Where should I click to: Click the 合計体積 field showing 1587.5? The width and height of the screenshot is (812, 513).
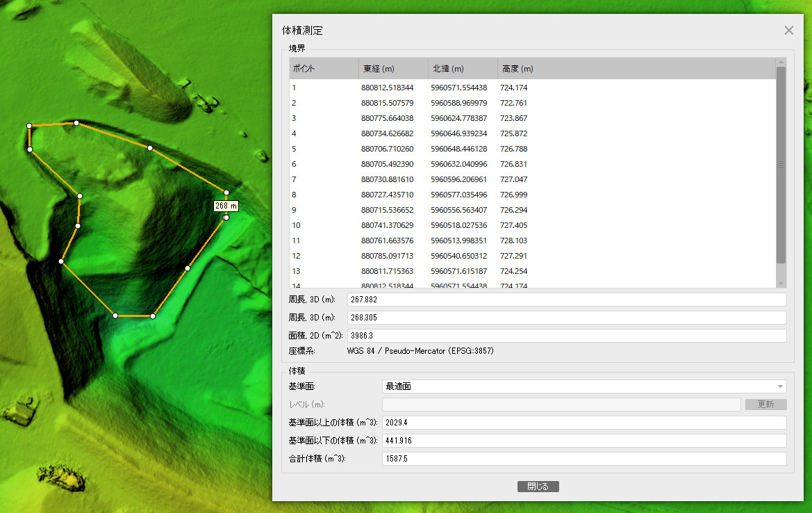pyautogui.click(x=584, y=459)
